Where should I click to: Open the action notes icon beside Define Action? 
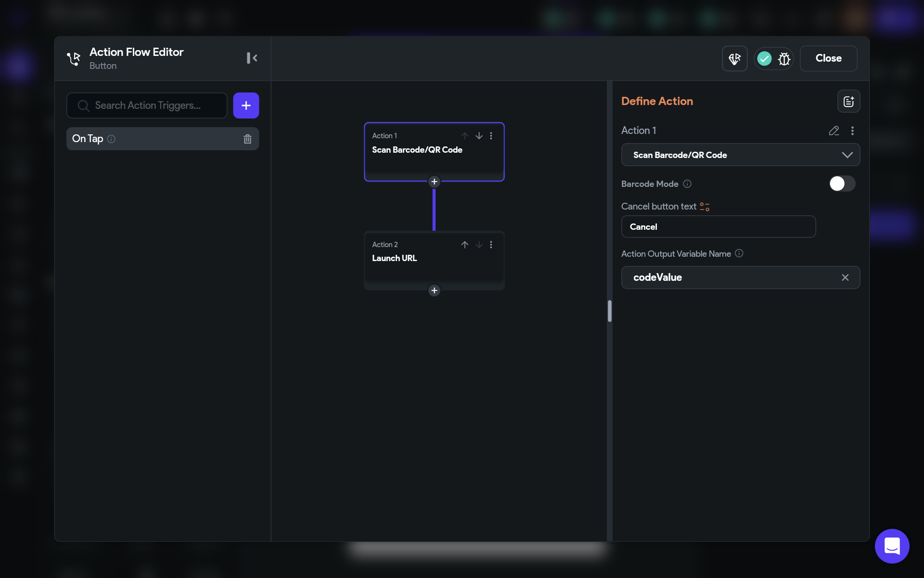pyautogui.click(x=848, y=101)
